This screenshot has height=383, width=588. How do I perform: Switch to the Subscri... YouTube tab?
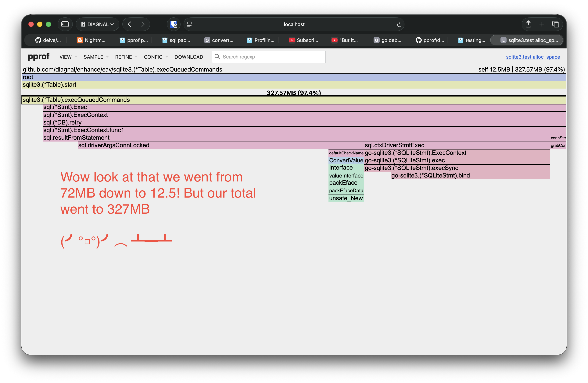(x=303, y=40)
